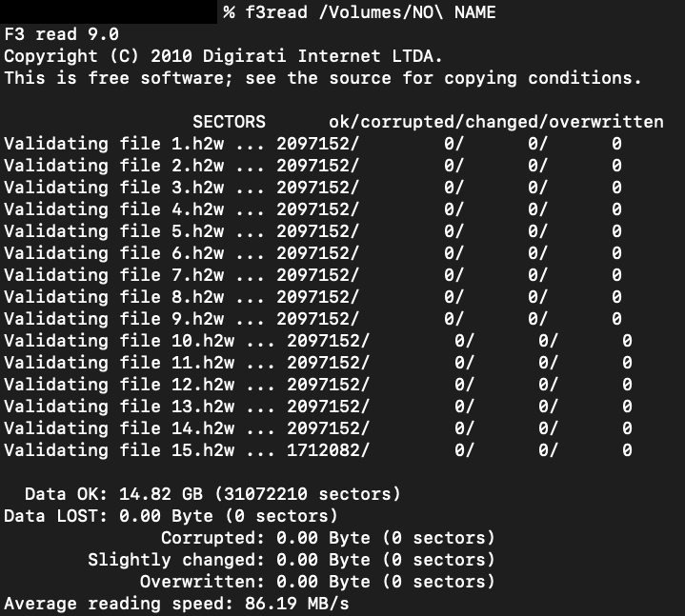Click the Digirati Internet LTDA copyright line

click(224, 56)
